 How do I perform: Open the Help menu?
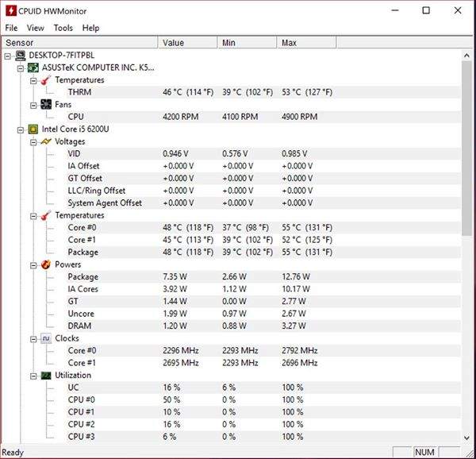click(90, 28)
